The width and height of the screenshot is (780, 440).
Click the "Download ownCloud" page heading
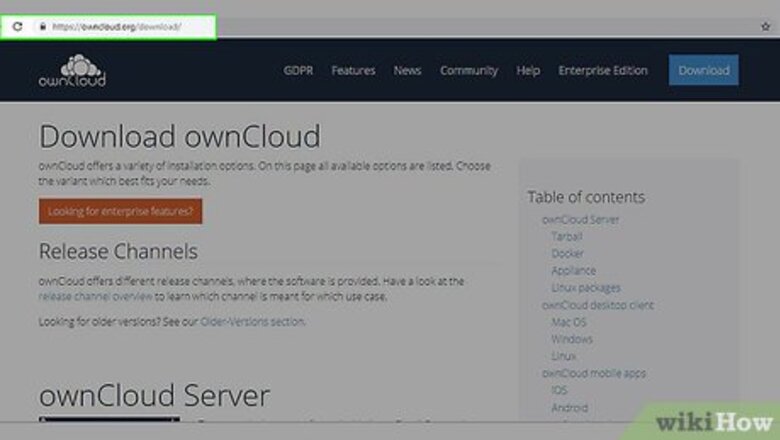pos(180,136)
